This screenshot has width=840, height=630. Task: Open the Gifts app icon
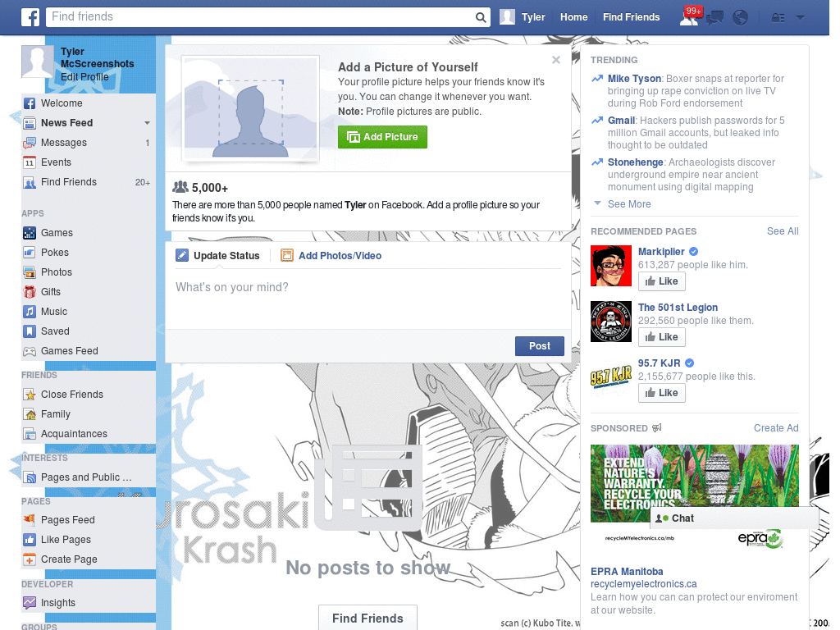(30, 292)
